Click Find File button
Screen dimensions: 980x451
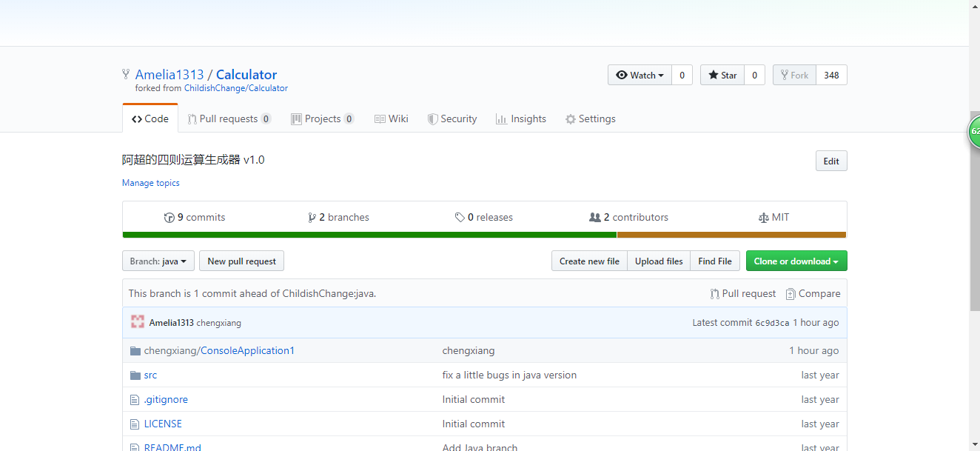coord(714,261)
